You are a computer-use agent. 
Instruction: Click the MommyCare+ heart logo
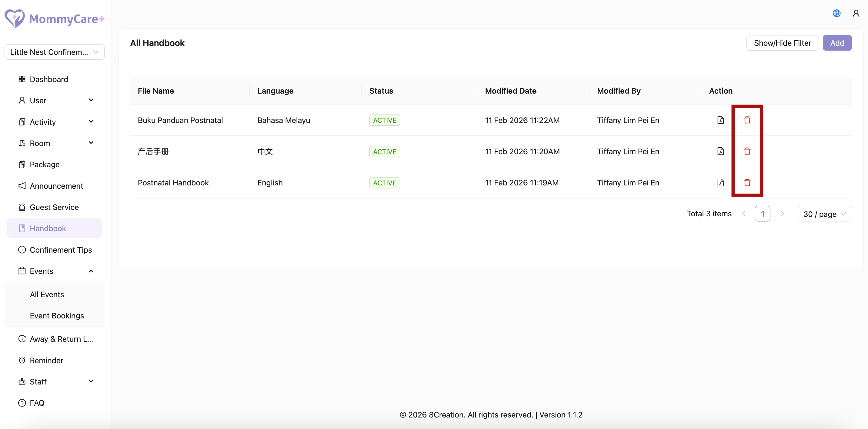(15, 18)
